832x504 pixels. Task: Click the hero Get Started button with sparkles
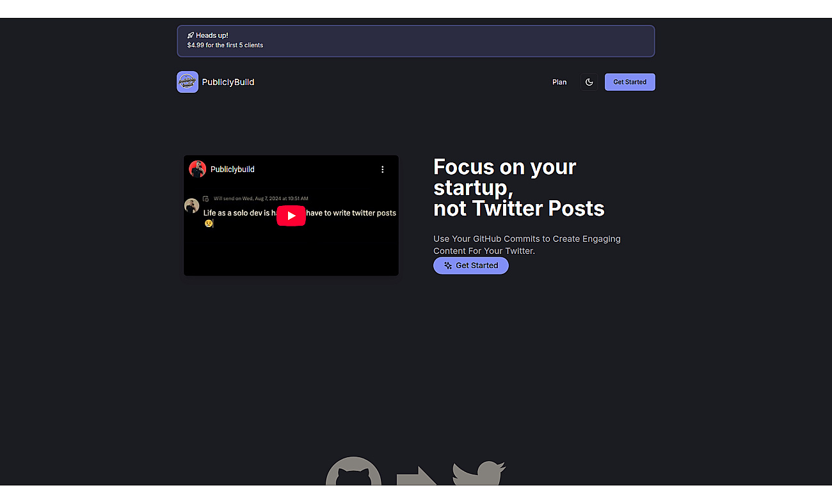pyautogui.click(x=471, y=265)
